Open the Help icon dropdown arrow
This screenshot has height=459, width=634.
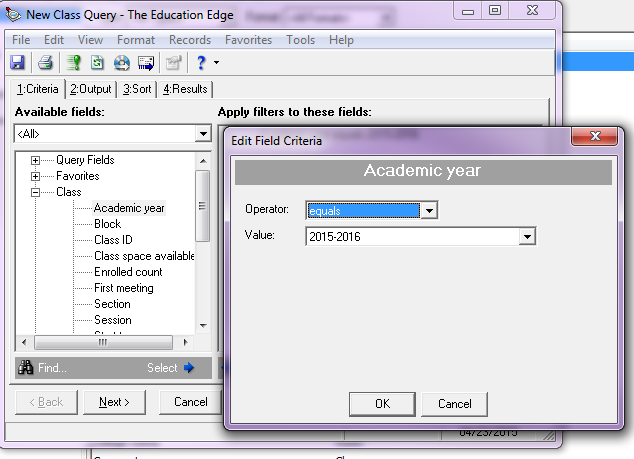(x=216, y=63)
